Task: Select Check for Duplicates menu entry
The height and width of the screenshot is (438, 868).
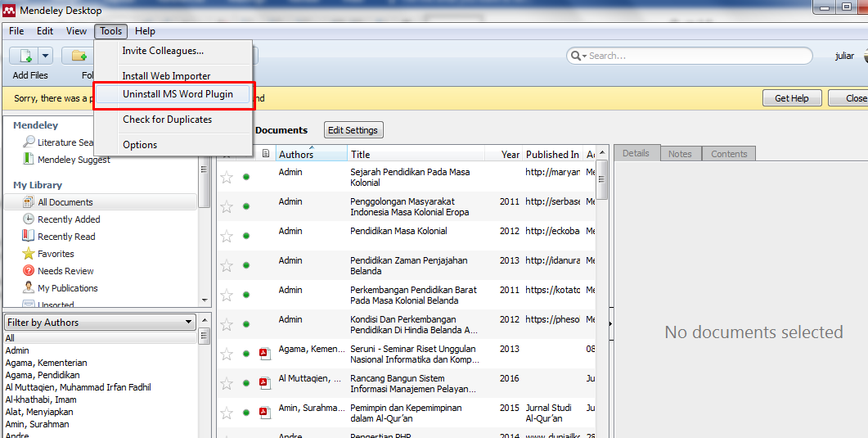Action: [173, 119]
